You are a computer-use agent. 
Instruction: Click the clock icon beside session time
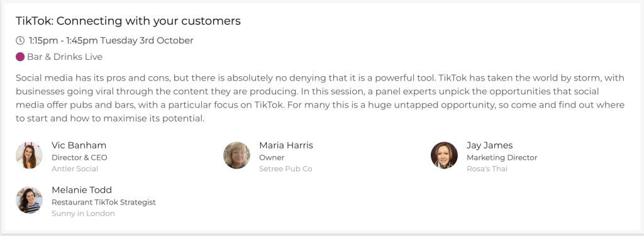click(x=20, y=40)
